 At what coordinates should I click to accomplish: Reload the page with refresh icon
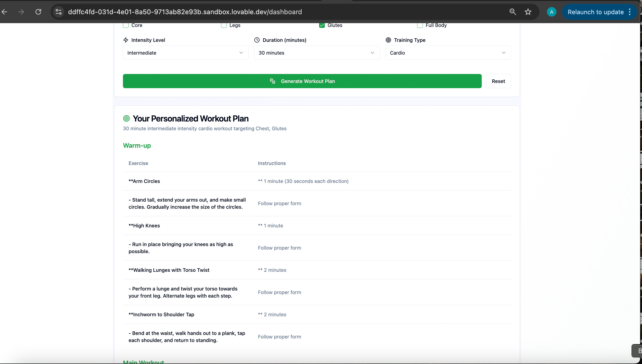38,12
